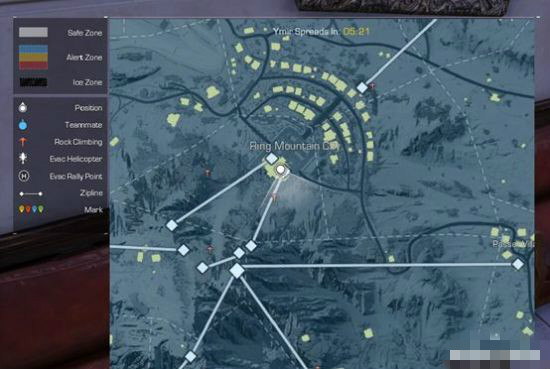Click the Safe Zone gray color swatch
This screenshot has height=369, width=550.
[33, 32]
